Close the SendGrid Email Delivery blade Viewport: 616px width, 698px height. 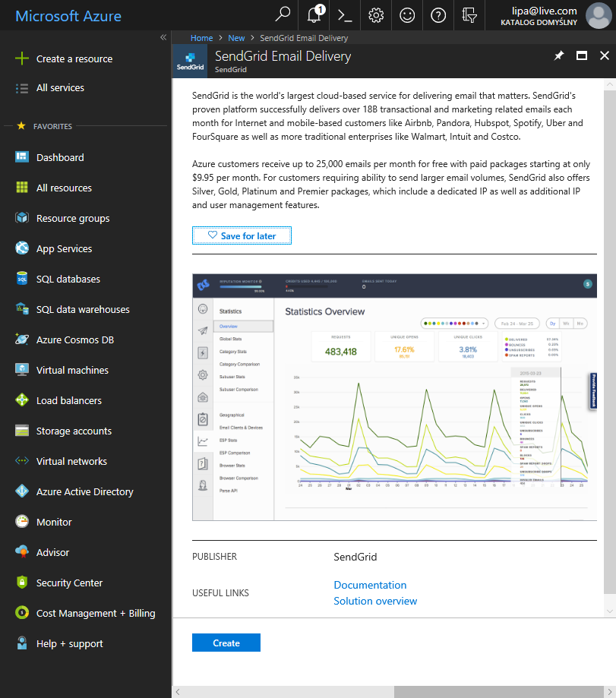pyautogui.click(x=604, y=55)
